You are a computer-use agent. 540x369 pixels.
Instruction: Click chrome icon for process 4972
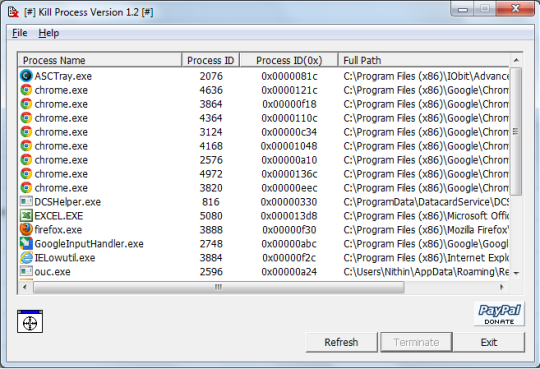point(26,174)
